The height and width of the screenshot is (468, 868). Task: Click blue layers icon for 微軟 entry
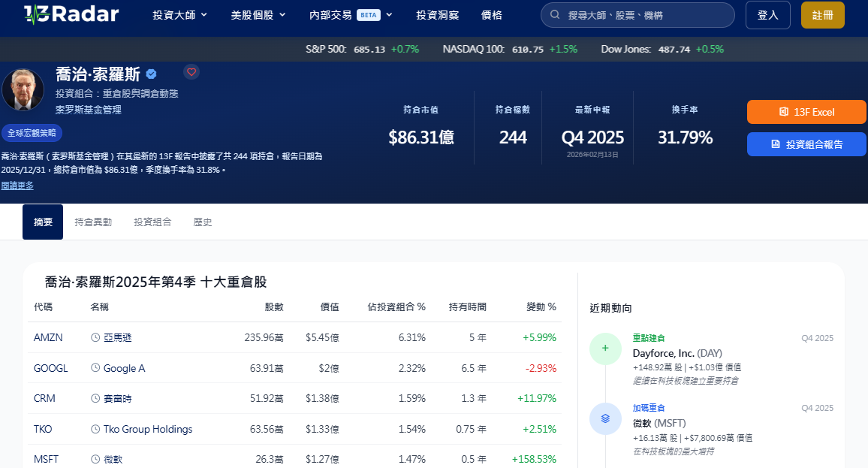pos(606,418)
